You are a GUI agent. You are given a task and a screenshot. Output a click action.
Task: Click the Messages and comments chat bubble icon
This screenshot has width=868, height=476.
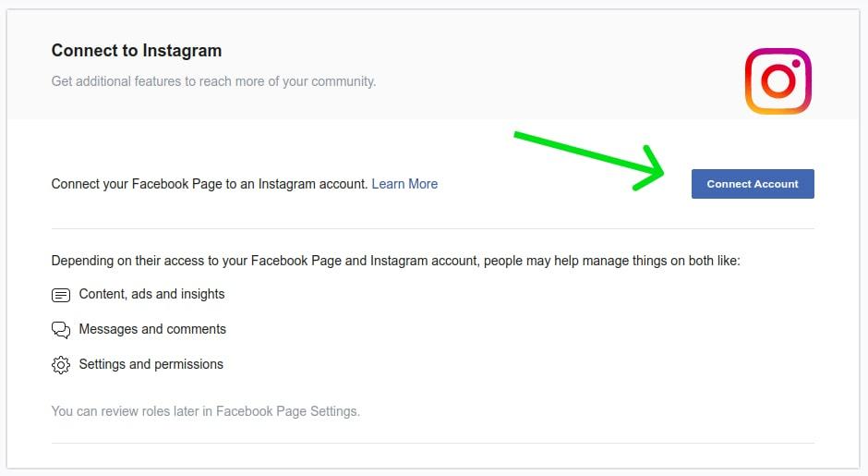pos(61,330)
